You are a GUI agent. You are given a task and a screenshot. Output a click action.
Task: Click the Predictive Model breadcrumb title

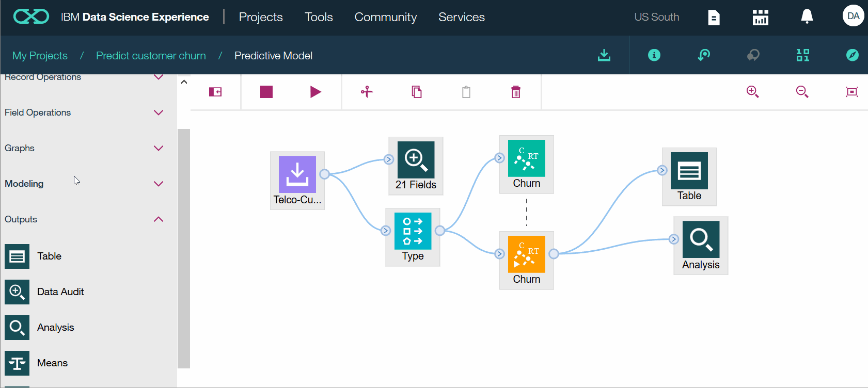273,56
